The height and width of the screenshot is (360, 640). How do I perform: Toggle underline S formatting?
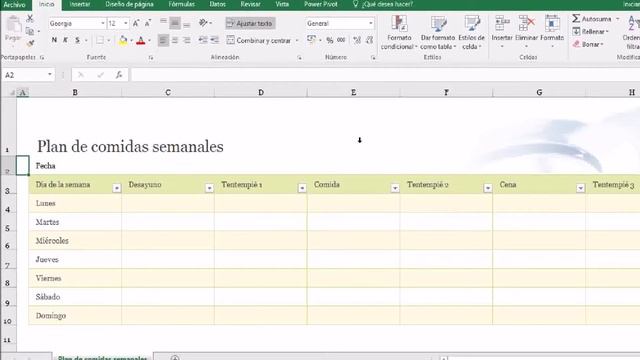tap(77, 40)
